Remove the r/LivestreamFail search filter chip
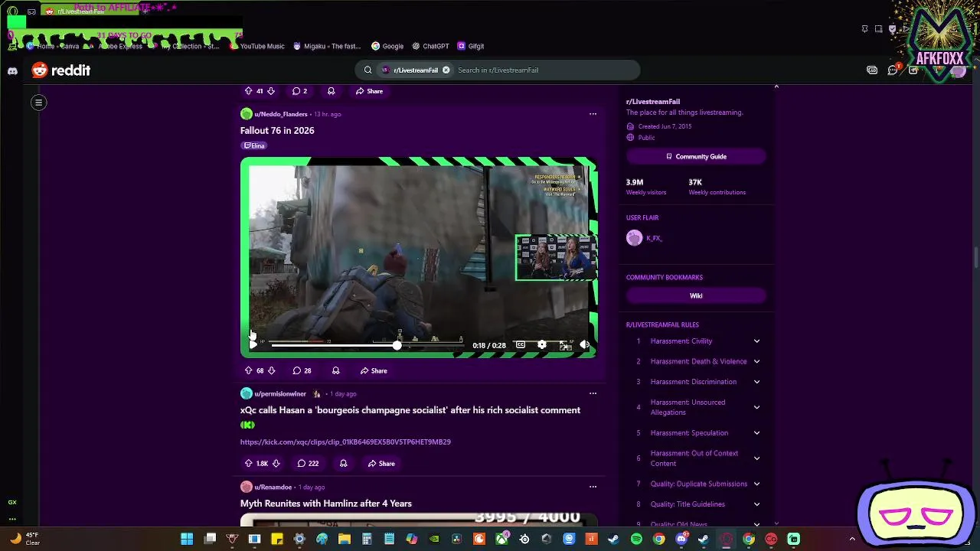Image resolution: width=980 pixels, height=551 pixels. [x=446, y=70]
